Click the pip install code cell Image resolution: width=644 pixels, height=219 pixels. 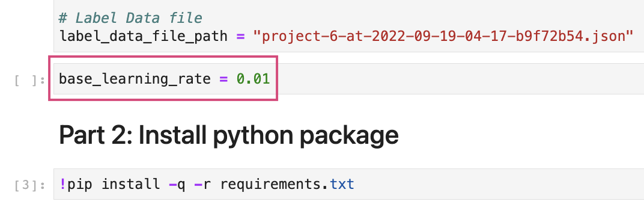click(x=348, y=184)
